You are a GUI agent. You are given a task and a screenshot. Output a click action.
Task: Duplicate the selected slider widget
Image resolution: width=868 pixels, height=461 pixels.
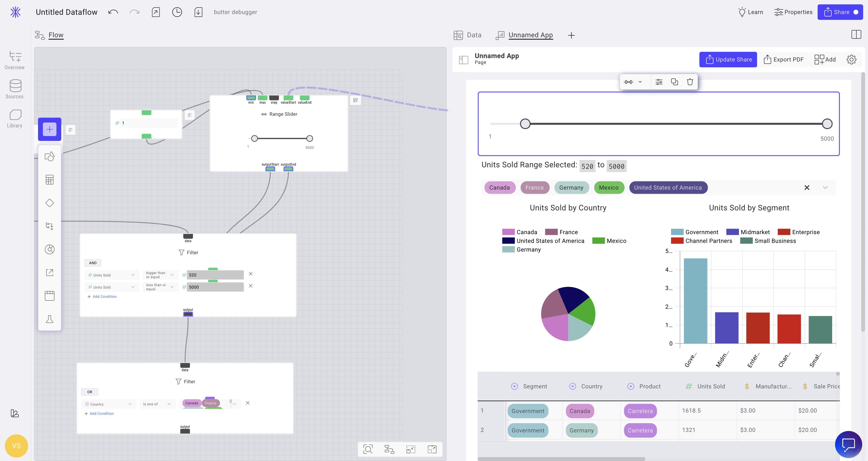click(x=674, y=82)
